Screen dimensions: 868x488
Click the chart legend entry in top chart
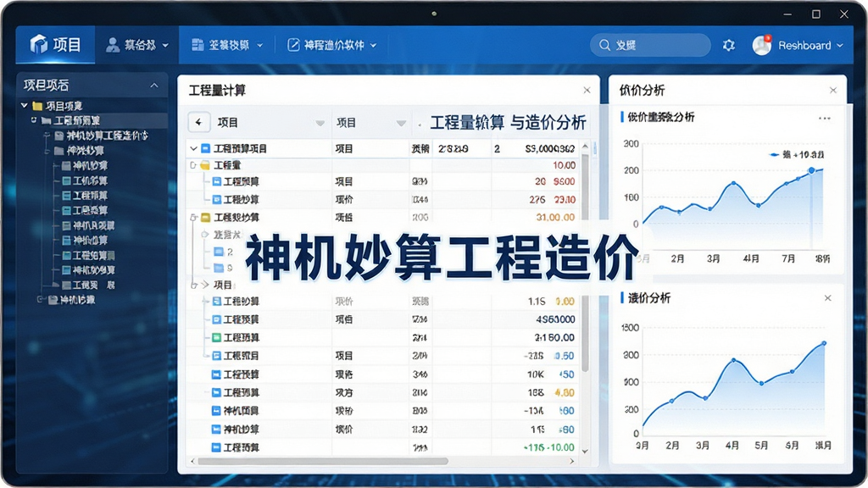coord(797,154)
